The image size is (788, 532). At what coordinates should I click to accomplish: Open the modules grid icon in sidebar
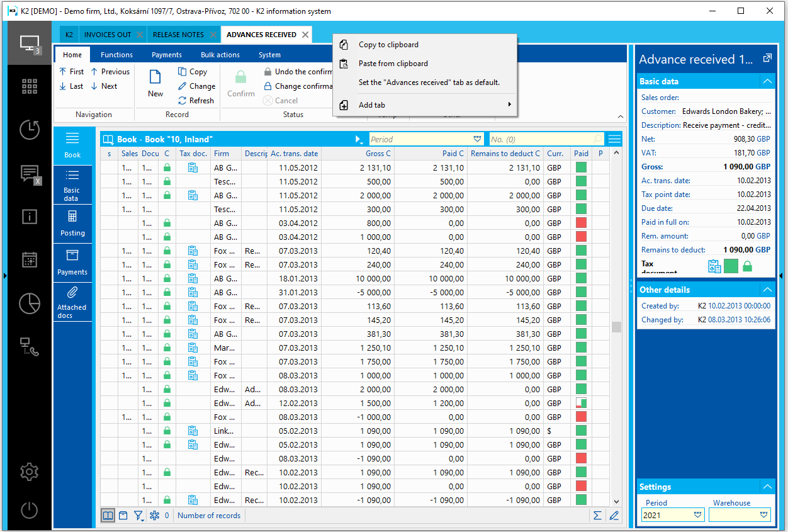pyautogui.click(x=29, y=86)
